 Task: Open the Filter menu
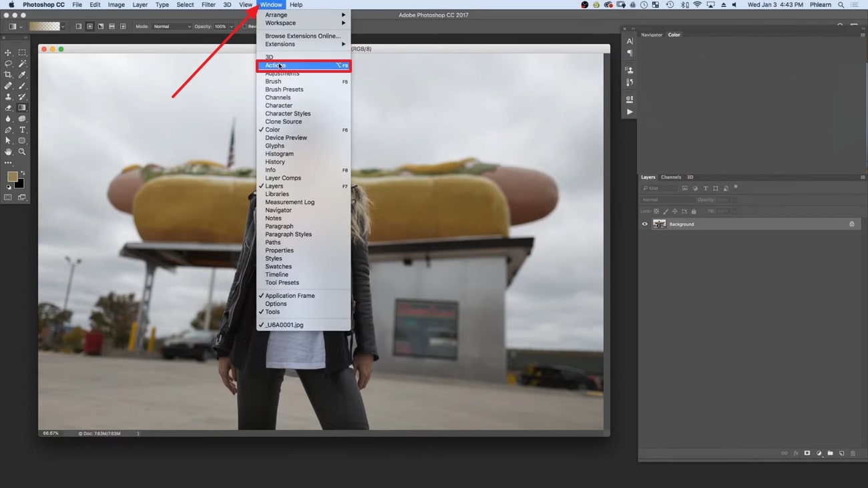(208, 5)
